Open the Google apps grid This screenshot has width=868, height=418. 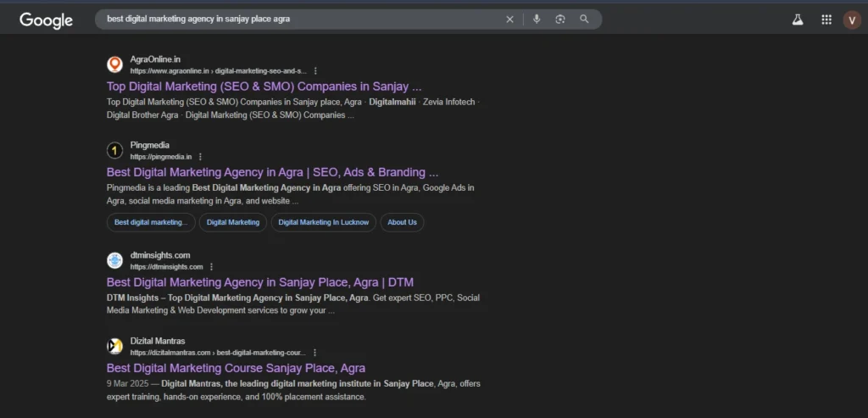826,20
